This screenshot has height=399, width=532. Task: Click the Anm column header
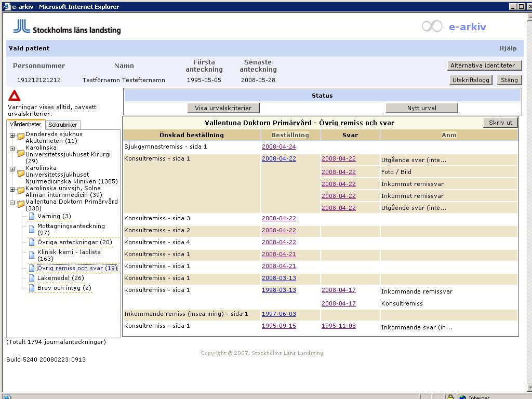(x=449, y=135)
